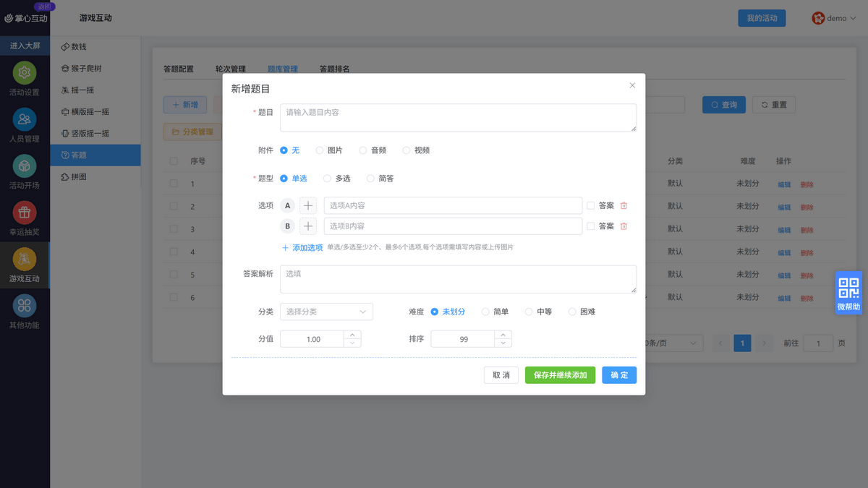Screen dimensions: 868x488
Task: Click the 微帮助 QR code icon
Action: pyautogui.click(x=848, y=288)
